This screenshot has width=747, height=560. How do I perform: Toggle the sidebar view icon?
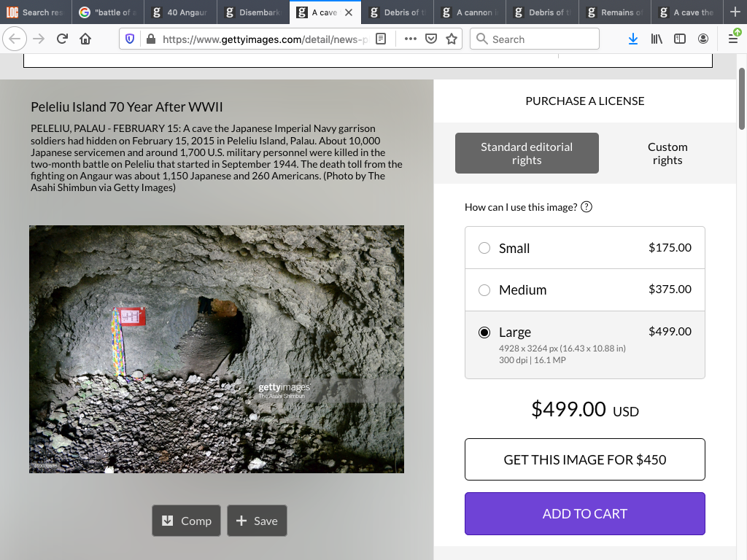pos(680,39)
